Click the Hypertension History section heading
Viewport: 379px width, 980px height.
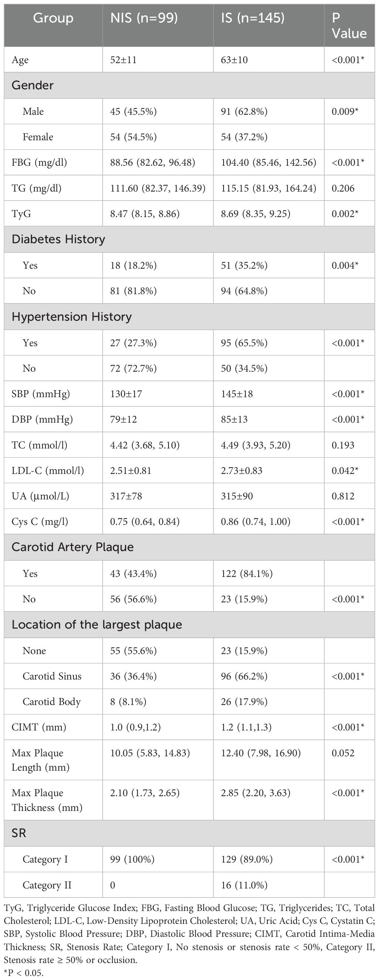pos(72,317)
